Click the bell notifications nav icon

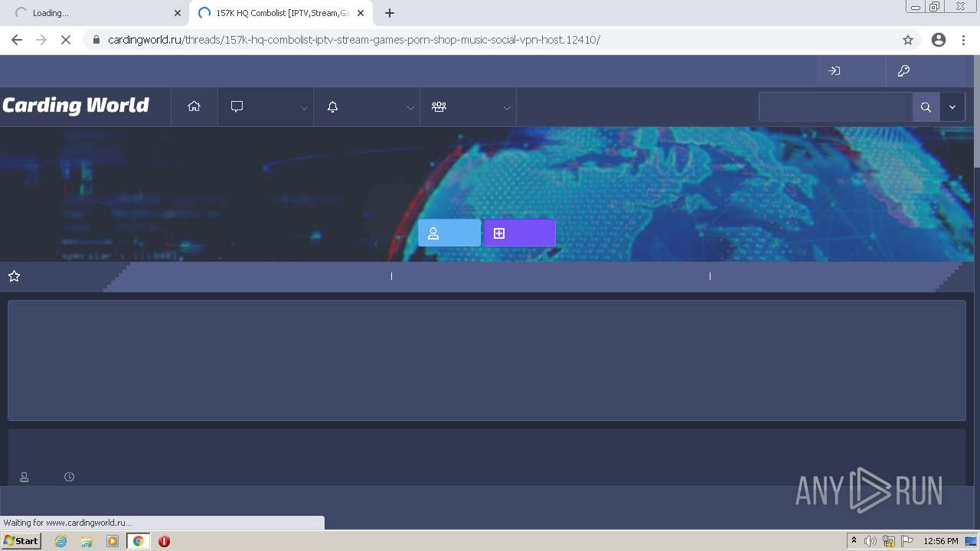coord(332,107)
